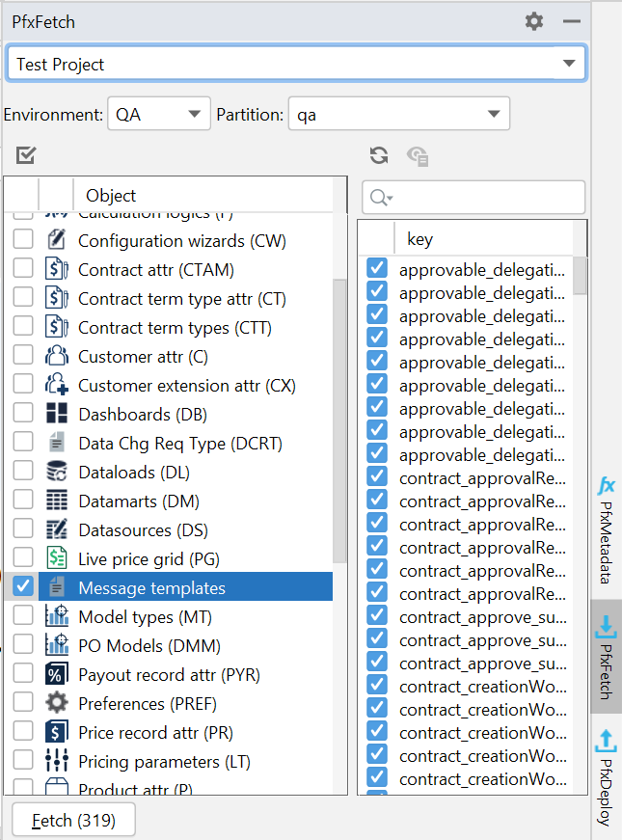Click the Customer attr (C) icon

click(x=56, y=356)
